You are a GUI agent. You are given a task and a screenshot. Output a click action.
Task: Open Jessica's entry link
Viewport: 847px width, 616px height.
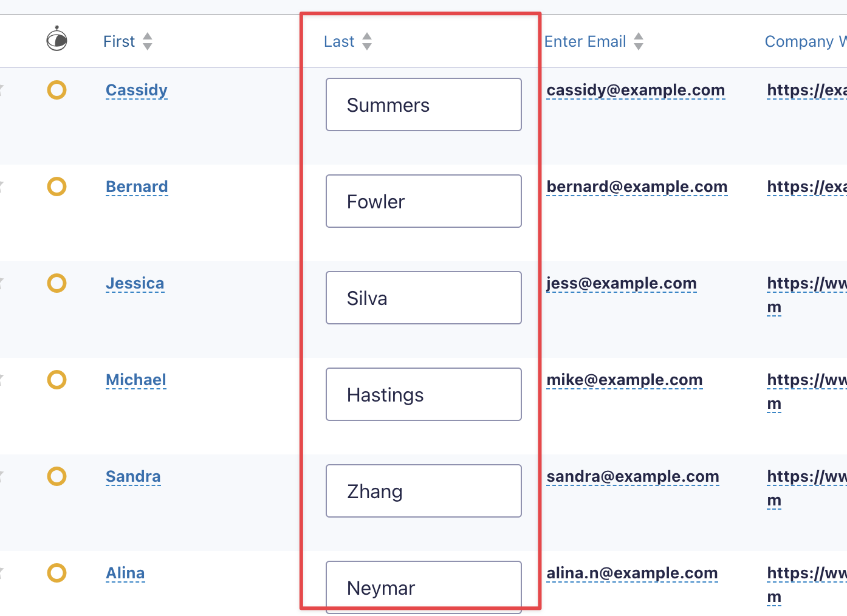pyautogui.click(x=135, y=283)
